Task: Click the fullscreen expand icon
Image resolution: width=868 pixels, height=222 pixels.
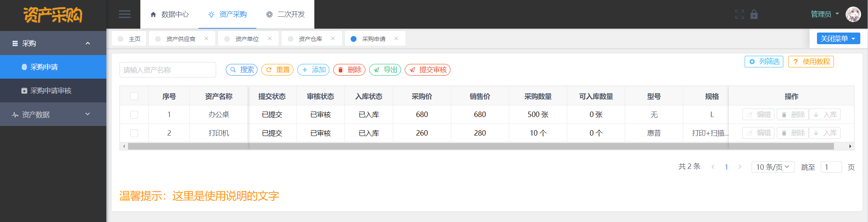Action: click(739, 15)
